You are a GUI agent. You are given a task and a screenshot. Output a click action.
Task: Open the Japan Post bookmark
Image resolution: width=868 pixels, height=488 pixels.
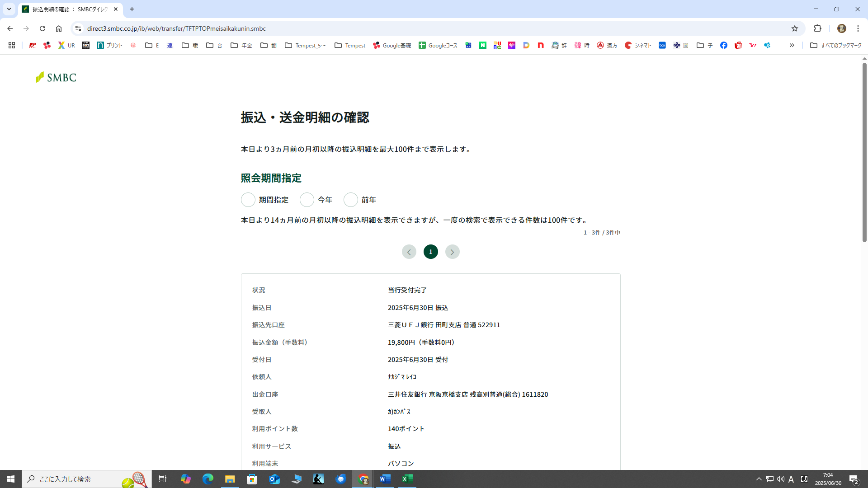click(x=33, y=45)
